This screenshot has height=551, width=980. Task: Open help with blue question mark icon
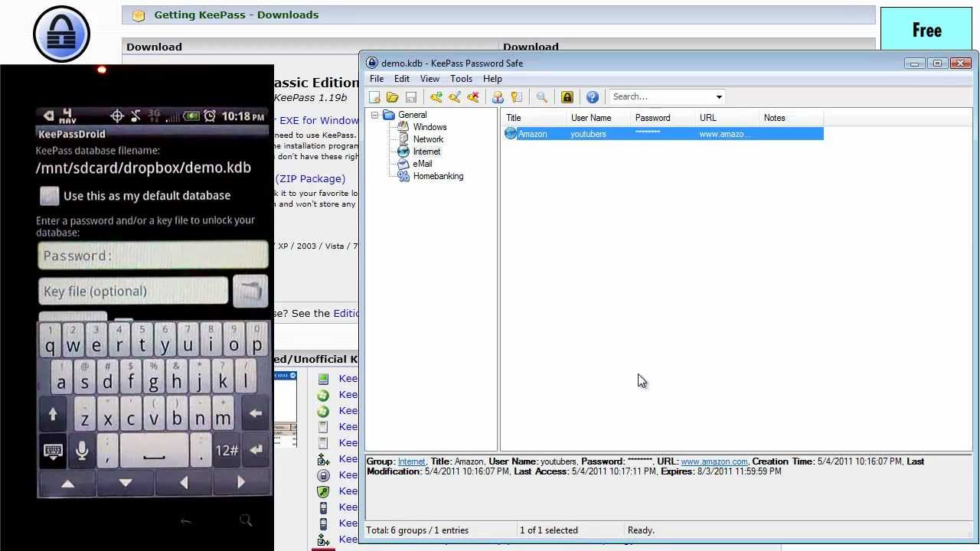[x=592, y=97]
